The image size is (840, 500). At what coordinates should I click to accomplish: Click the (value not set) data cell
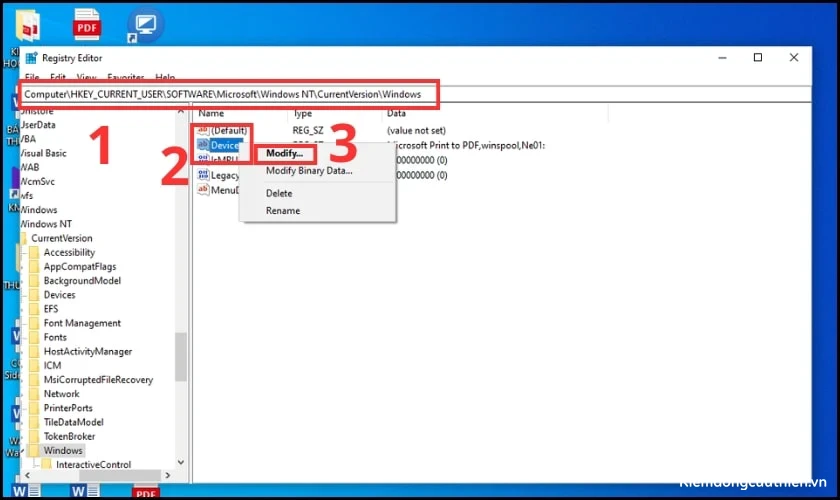pyautogui.click(x=416, y=130)
